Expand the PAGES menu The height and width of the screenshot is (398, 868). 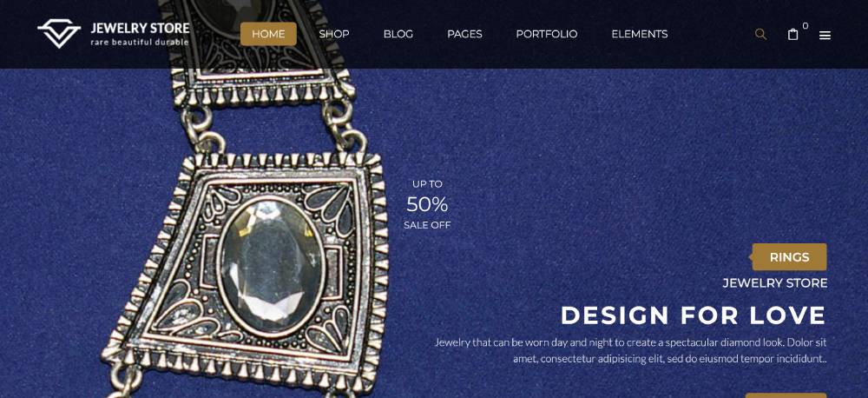(x=464, y=34)
